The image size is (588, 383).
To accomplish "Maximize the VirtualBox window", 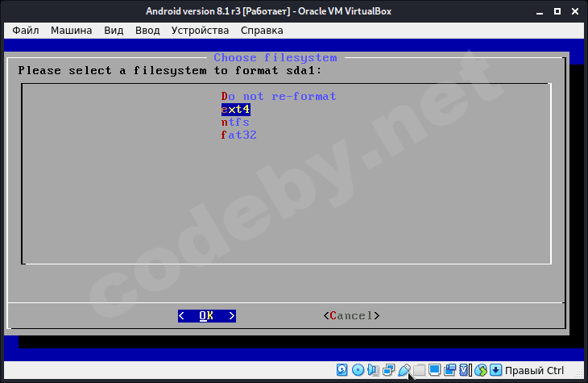I will [557, 11].
